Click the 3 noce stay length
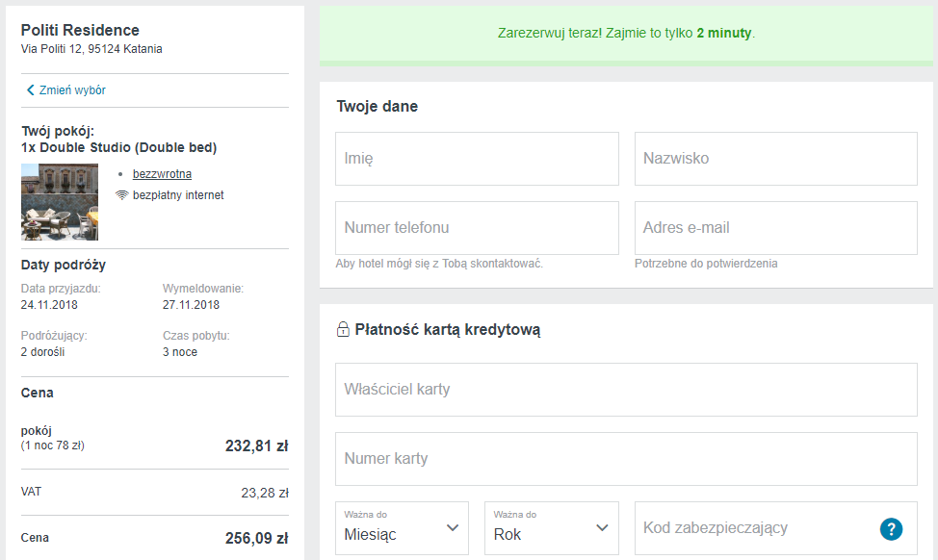Image resolution: width=938 pixels, height=560 pixels. [x=180, y=352]
